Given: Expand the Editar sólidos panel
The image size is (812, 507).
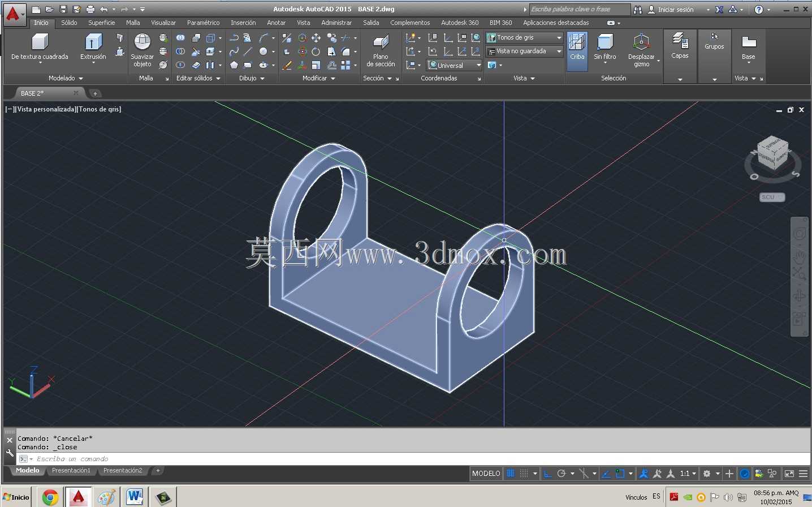Looking at the screenshot, I should pos(198,78).
